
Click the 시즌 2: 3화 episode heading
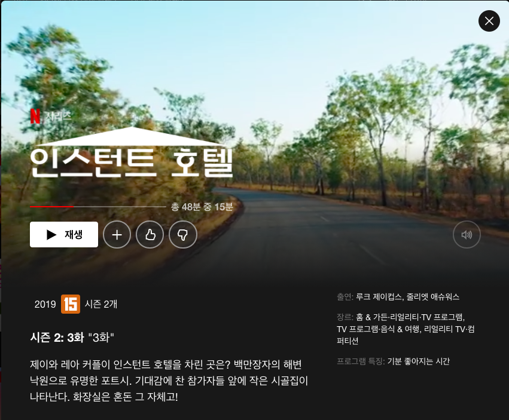(57, 338)
